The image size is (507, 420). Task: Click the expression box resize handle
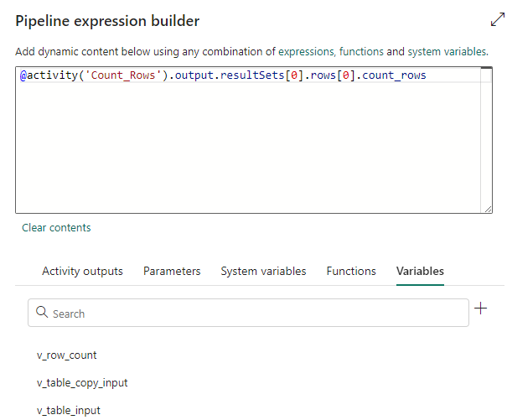tap(487, 208)
